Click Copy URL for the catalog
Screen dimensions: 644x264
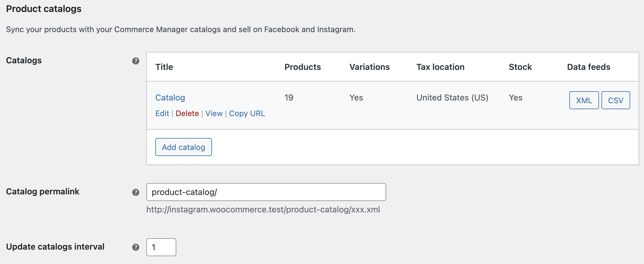click(x=247, y=113)
